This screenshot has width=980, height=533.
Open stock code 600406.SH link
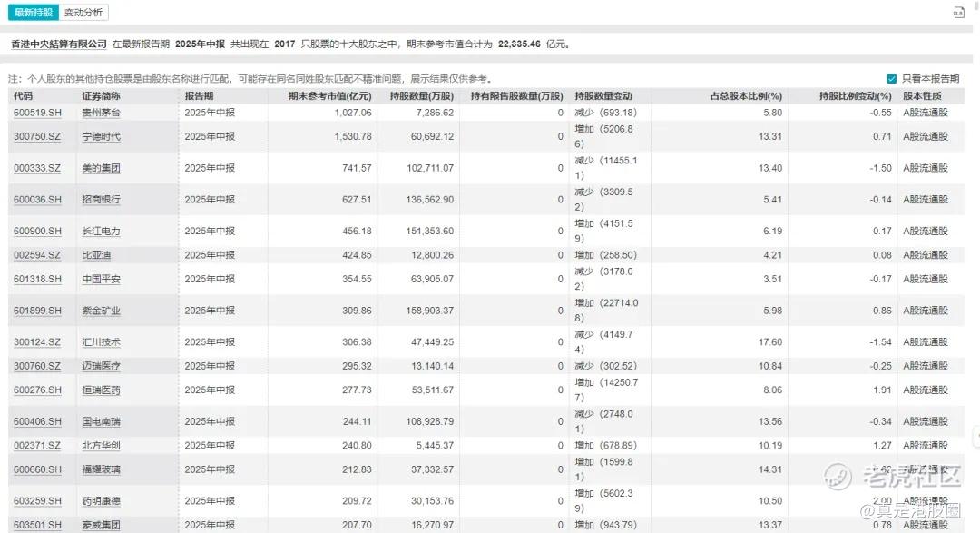[x=37, y=421]
